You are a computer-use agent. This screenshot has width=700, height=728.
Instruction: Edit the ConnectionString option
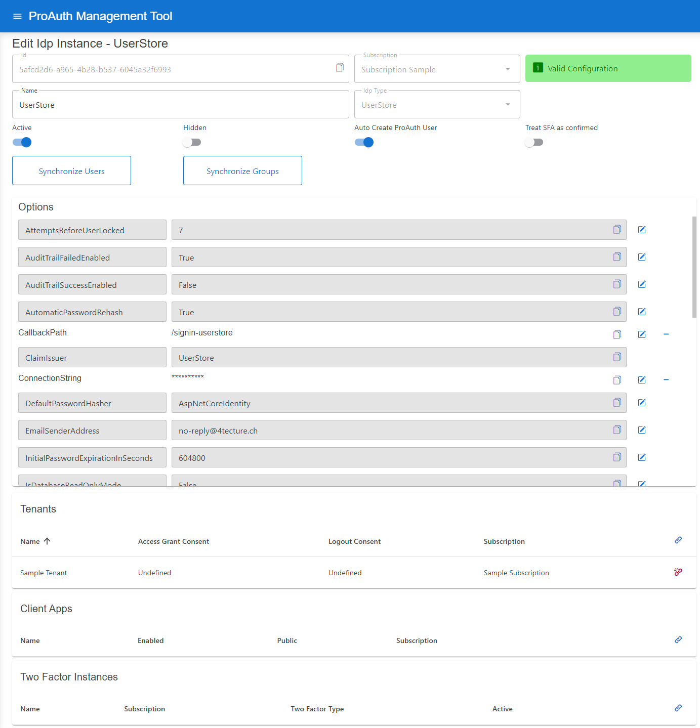(642, 380)
